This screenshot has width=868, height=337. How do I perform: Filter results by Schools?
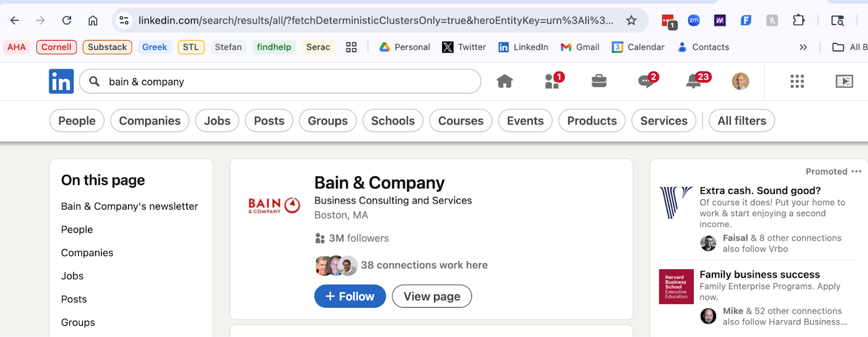coord(393,120)
